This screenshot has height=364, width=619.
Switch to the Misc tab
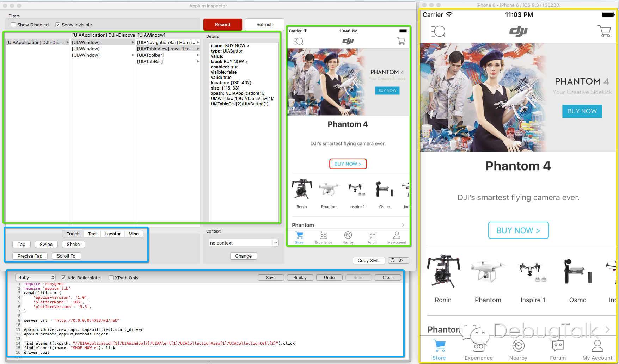click(134, 234)
